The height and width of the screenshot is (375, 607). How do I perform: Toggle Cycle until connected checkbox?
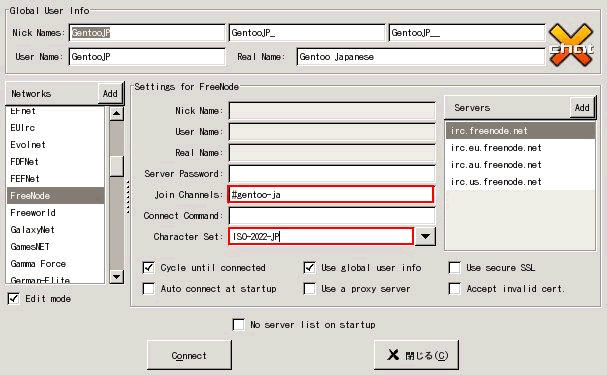tap(149, 268)
